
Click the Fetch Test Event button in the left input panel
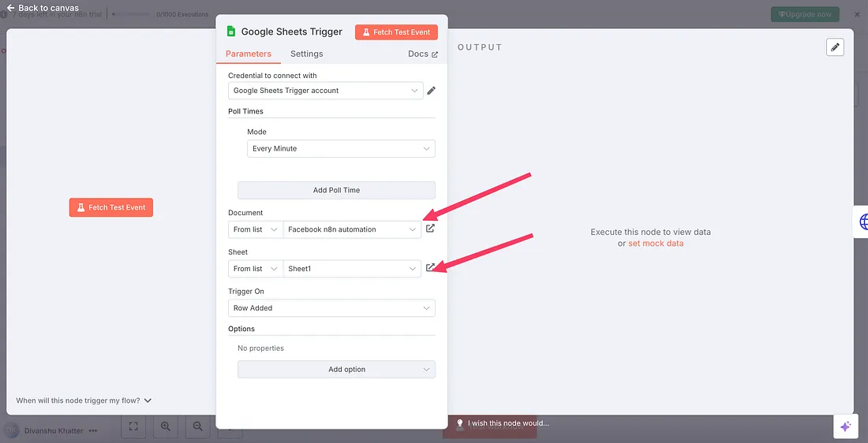coord(110,207)
